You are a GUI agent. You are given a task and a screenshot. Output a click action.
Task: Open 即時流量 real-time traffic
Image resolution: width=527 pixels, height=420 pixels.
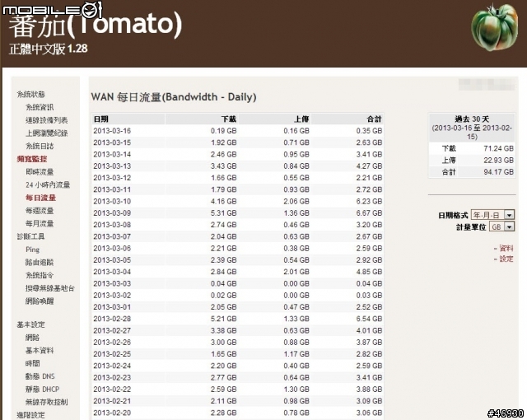(x=40, y=172)
